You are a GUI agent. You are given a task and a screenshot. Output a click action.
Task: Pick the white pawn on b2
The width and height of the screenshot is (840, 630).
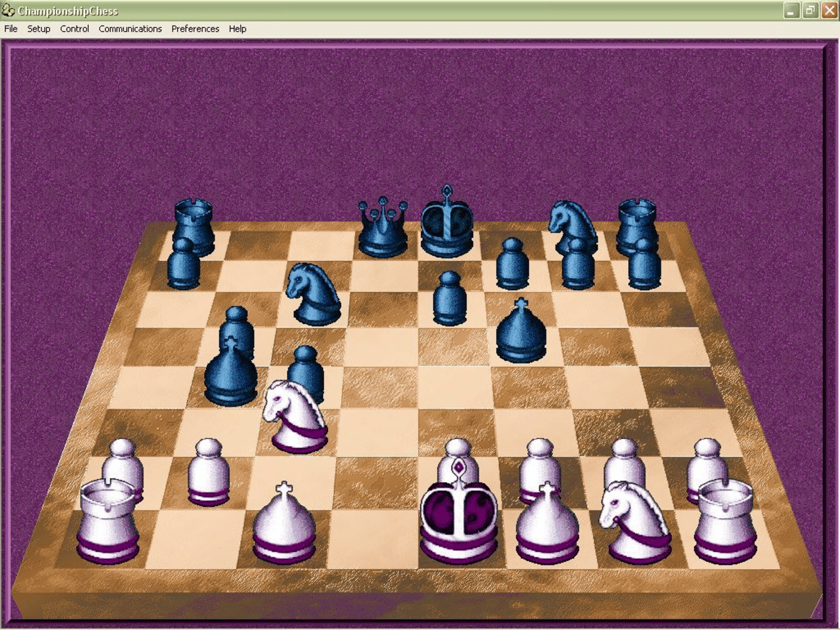pos(209,472)
